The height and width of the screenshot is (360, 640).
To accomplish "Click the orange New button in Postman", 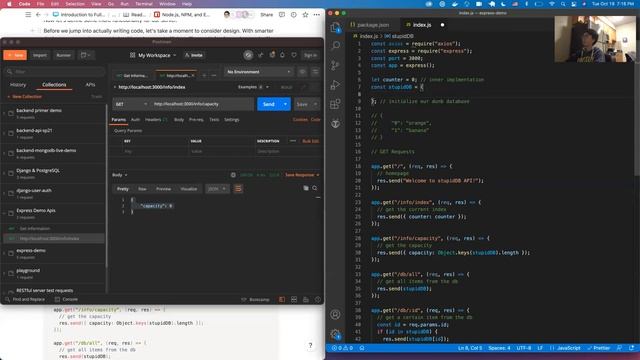I will click(15, 55).
